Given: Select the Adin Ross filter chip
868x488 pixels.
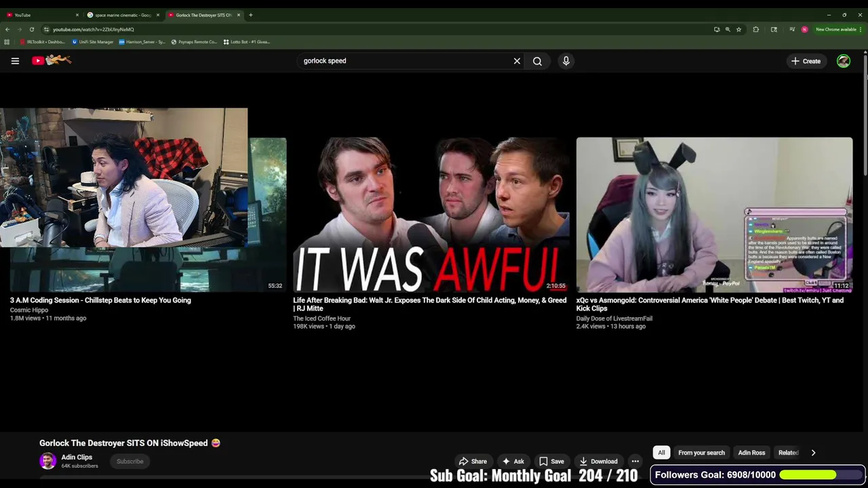Looking at the screenshot, I should pos(751,453).
